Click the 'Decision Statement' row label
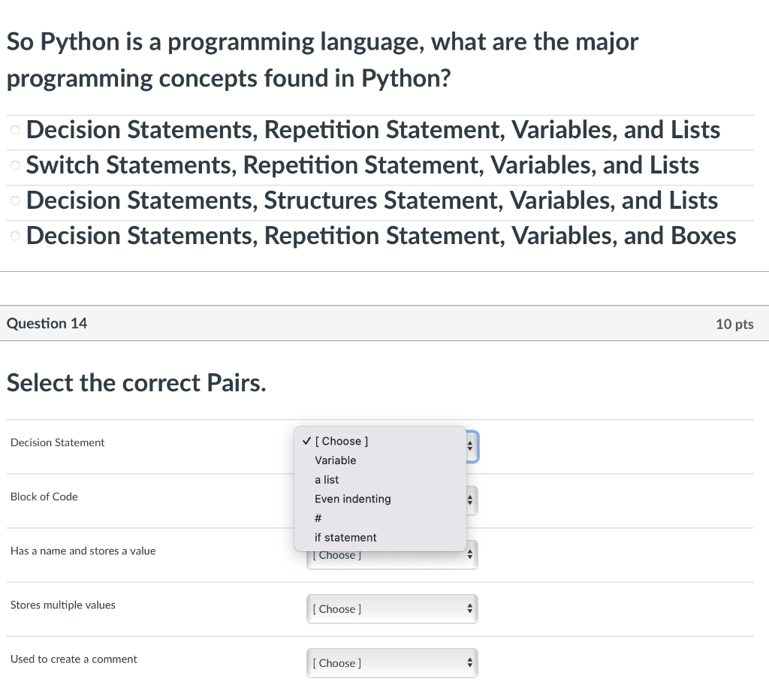Viewport: 769px width, 700px height. pos(57,442)
